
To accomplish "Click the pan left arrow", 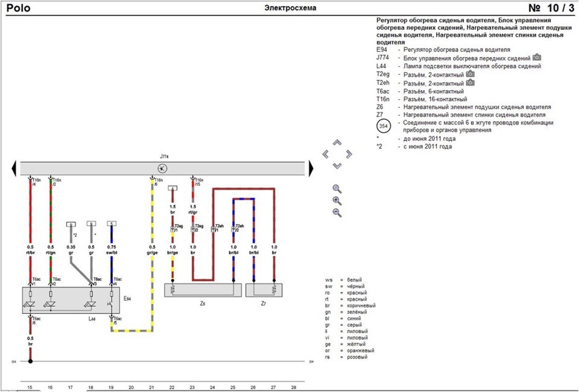I will 326,154.
